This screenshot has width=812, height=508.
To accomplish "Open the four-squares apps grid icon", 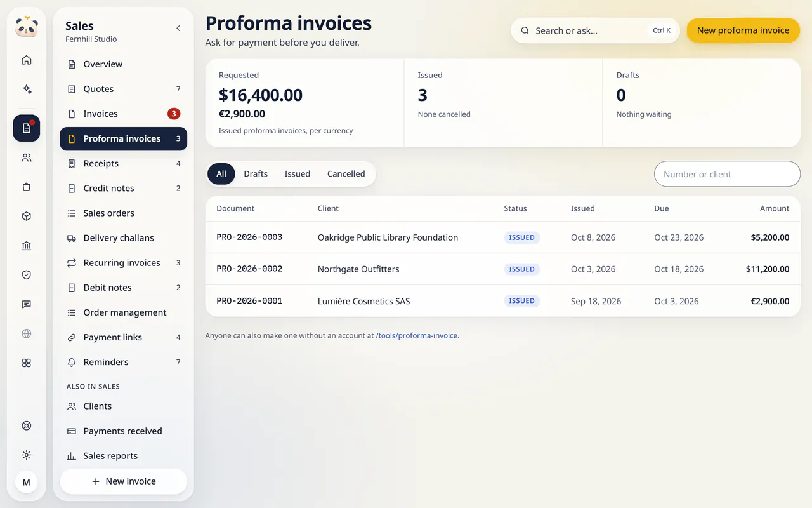I will [27, 363].
